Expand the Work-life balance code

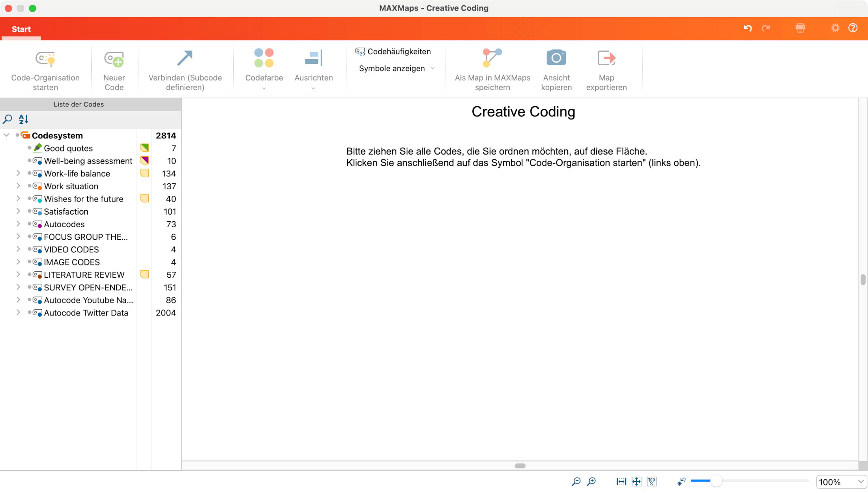(x=18, y=173)
